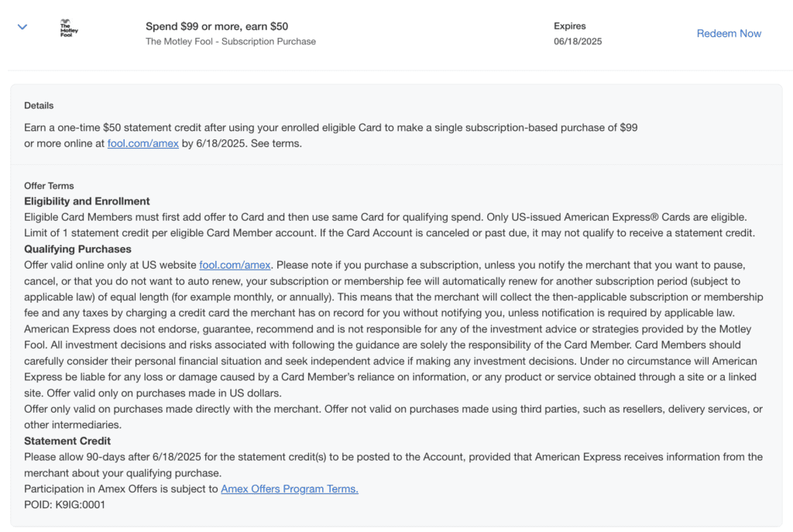Viewport: 793px width, 532px height.
Task: Click the POID: K9IG:0001 code
Action: click(64, 505)
